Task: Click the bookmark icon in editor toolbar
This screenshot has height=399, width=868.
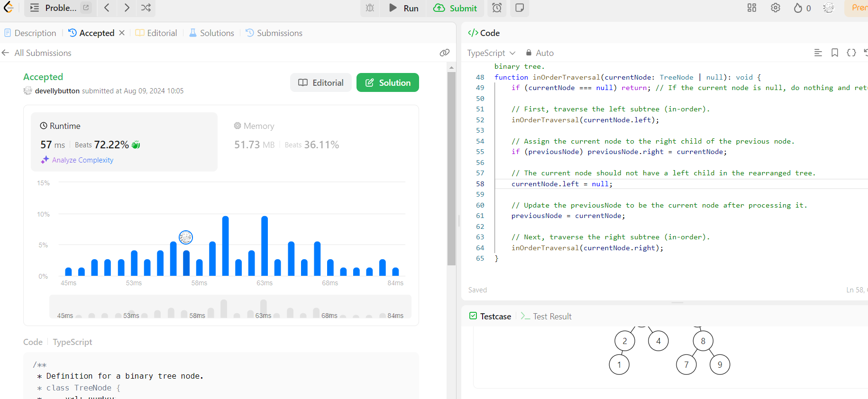Action: [x=835, y=53]
